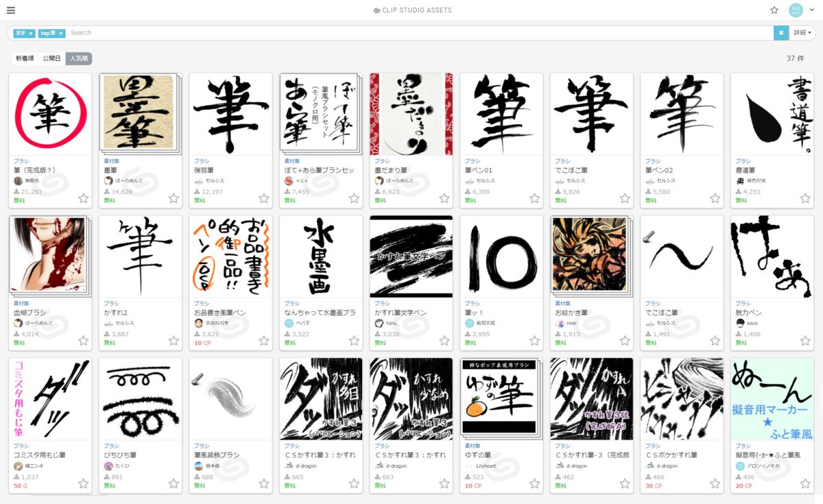Star the なんちゃって水墨画ブラ asset
The width and height of the screenshot is (823, 504).
(x=355, y=341)
